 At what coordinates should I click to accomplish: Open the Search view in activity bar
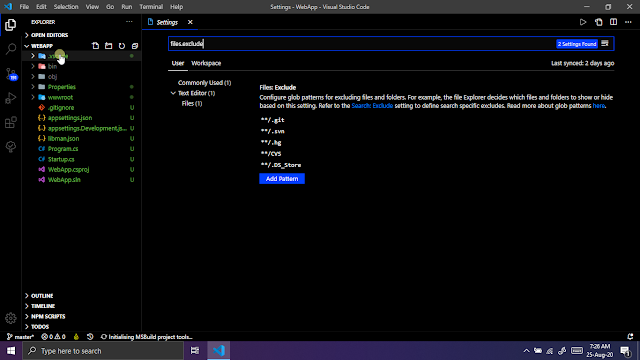click(x=11, y=49)
